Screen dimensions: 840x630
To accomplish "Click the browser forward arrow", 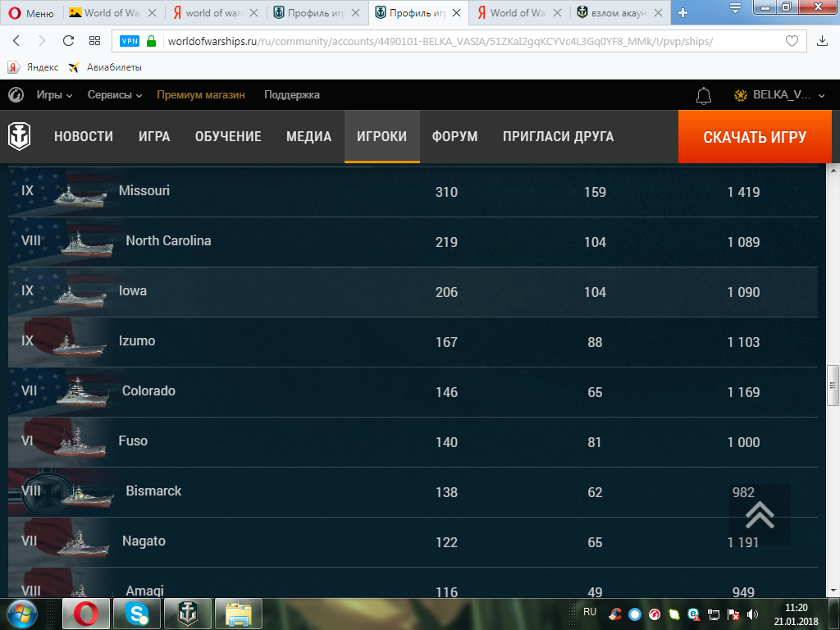I will (x=42, y=41).
